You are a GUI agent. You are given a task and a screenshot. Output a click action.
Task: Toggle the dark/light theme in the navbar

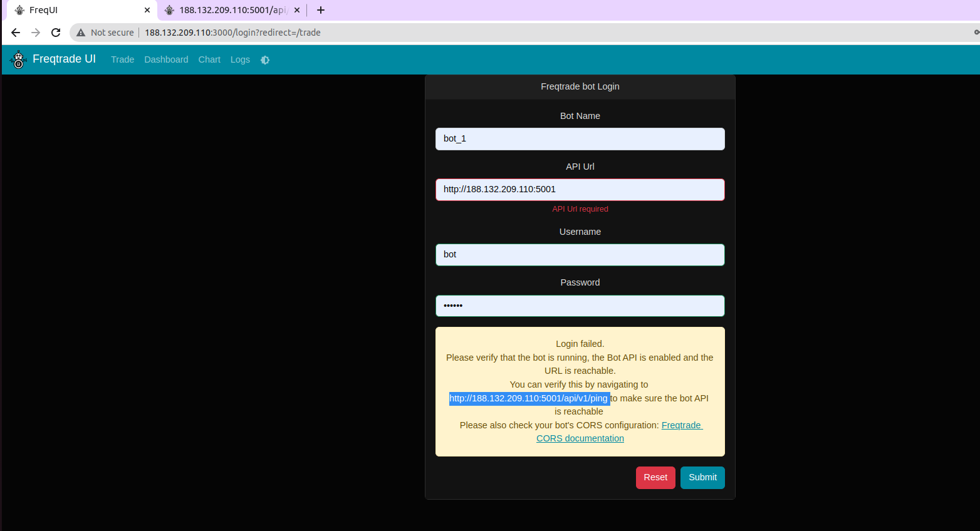tap(264, 59)
